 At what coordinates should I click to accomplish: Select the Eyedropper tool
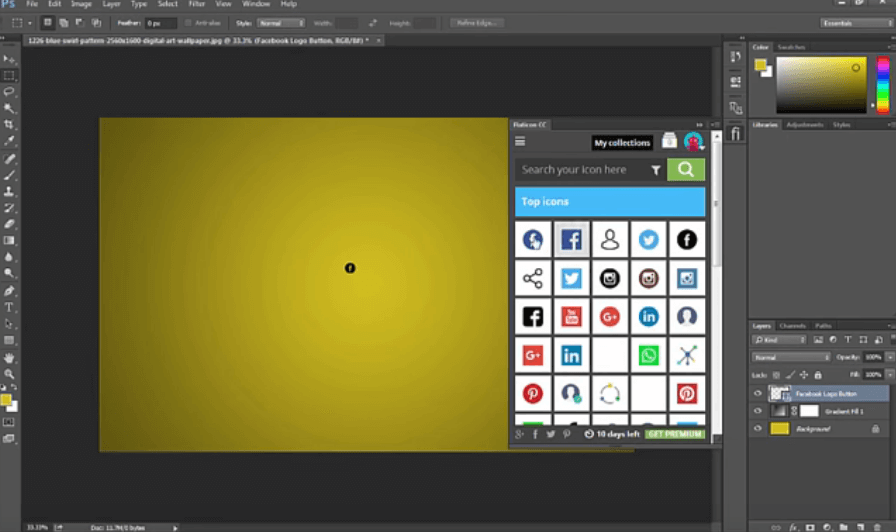click(9, 141)
